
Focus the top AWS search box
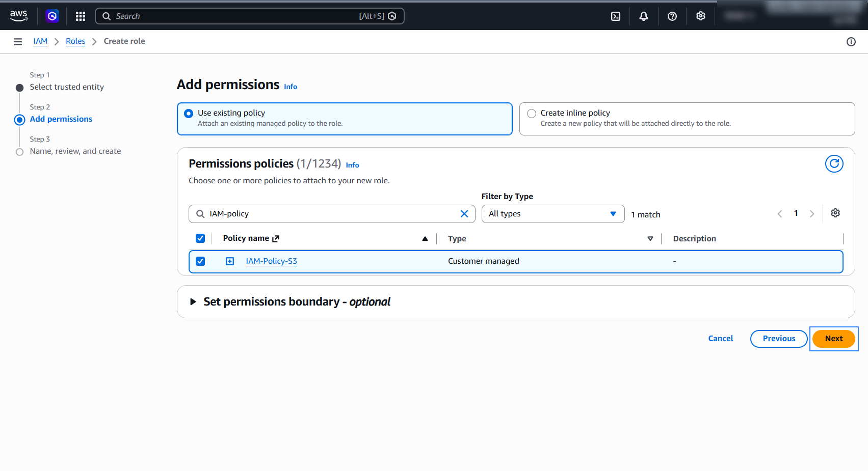point(250,16)
